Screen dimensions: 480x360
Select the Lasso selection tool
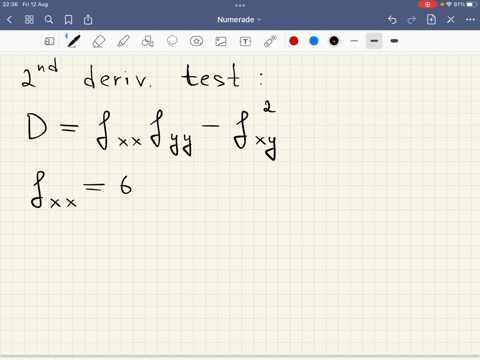(x=172, y=41)
